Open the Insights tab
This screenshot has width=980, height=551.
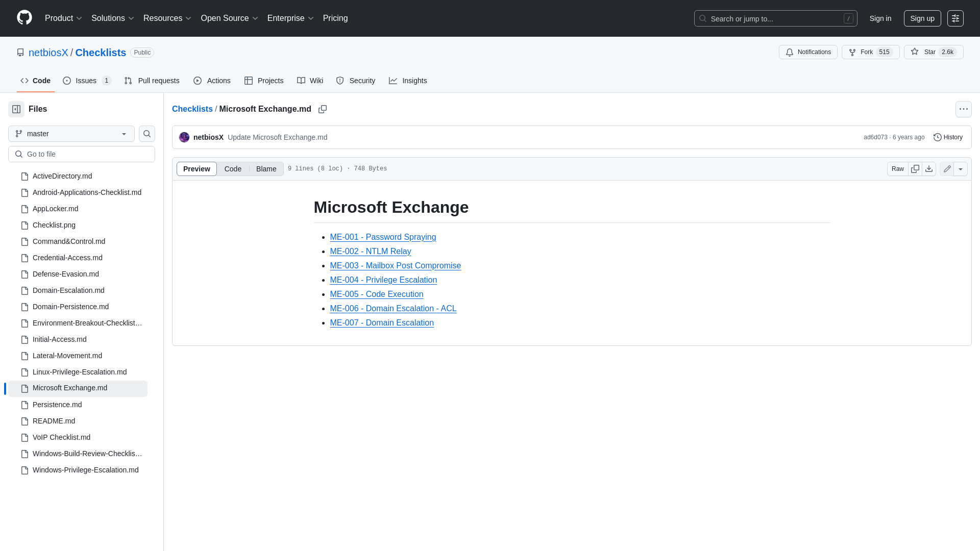click(408, 81)
